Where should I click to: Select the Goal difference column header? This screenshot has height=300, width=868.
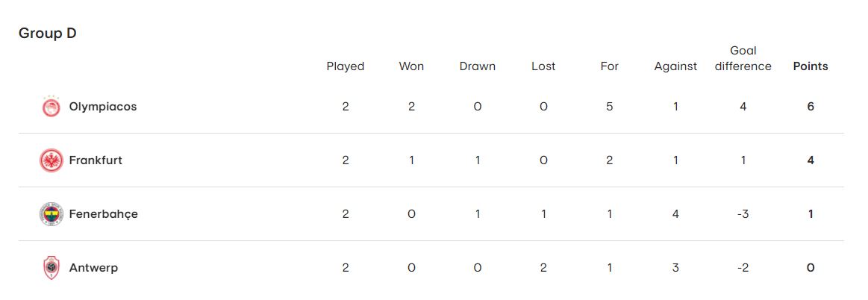743,58
